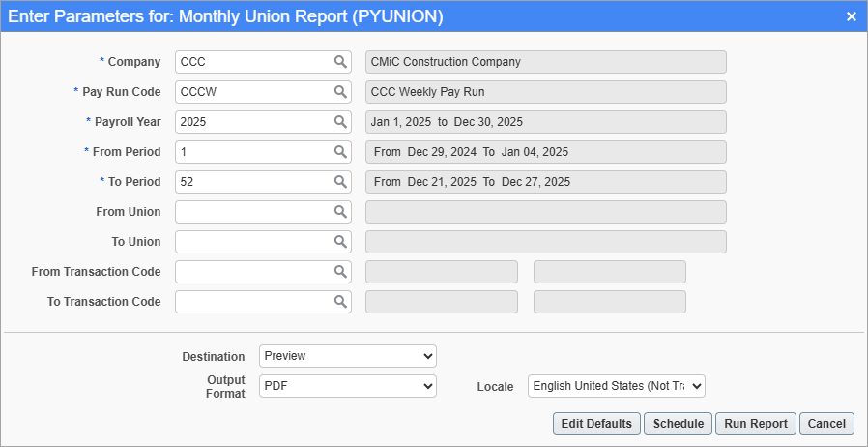
Task: Open lookup for From Transaction Code field
Action: coord(340,271)
